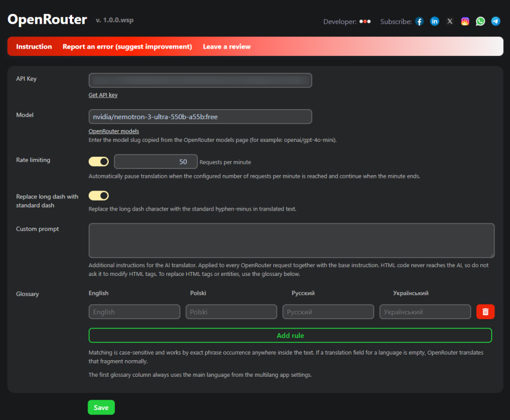This screenshot has width=510, height=420.
Task: Focus the Український glossary input
Action: pos(425,312)
